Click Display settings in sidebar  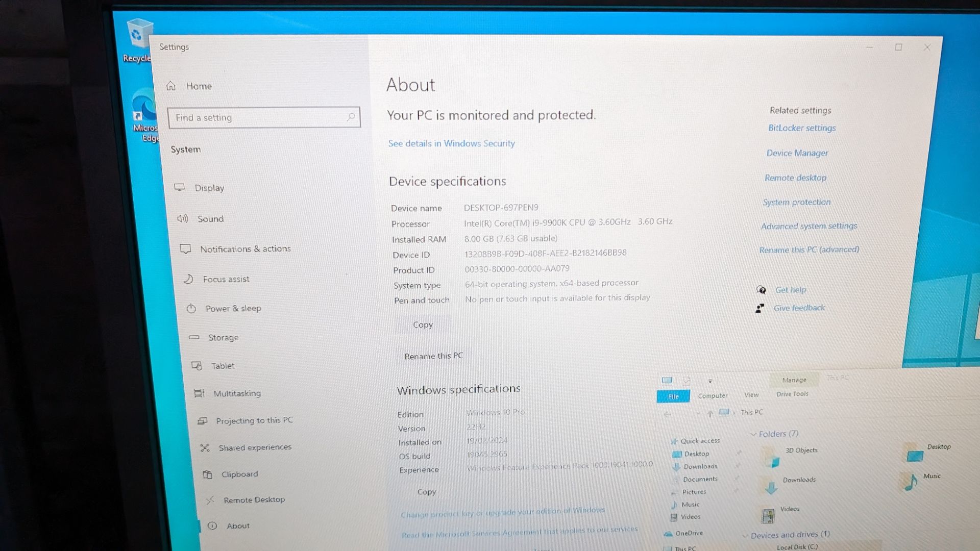(x=209, y=188)
